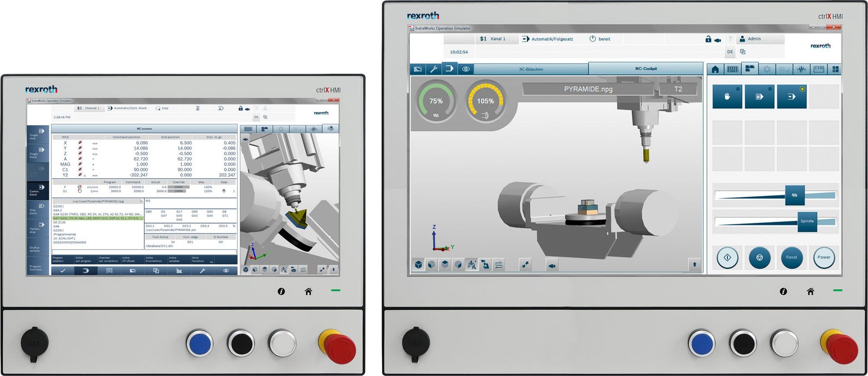
Task: Expand the up-arrow button in larger HMI viewport
Action: click(694, 264)
